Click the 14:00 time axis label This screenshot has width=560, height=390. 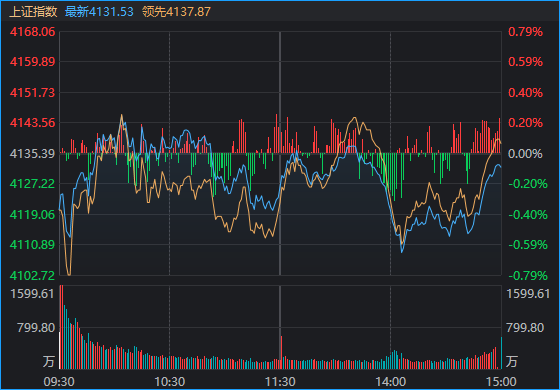pos(390,382)
